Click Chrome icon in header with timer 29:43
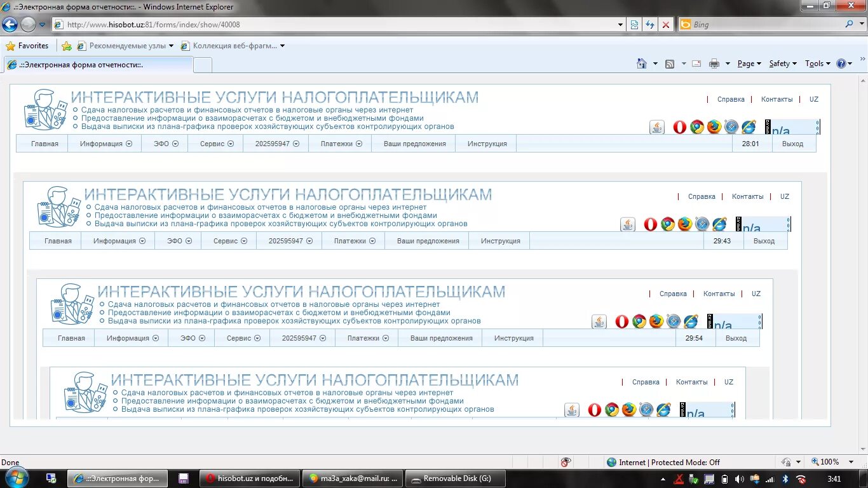868x488 pixels. pyautogui.click(x=668, y=224)
